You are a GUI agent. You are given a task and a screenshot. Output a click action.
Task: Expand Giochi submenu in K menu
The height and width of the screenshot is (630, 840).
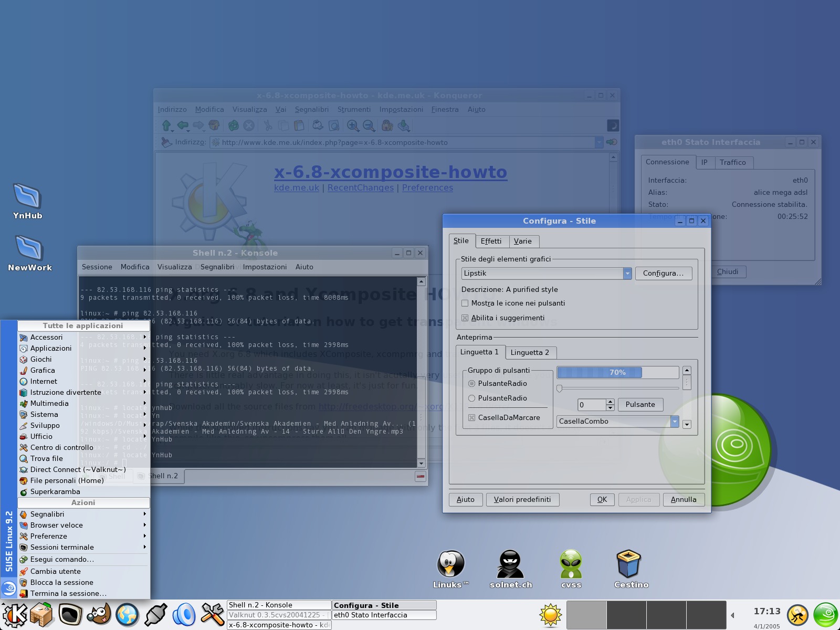point(84,359)
